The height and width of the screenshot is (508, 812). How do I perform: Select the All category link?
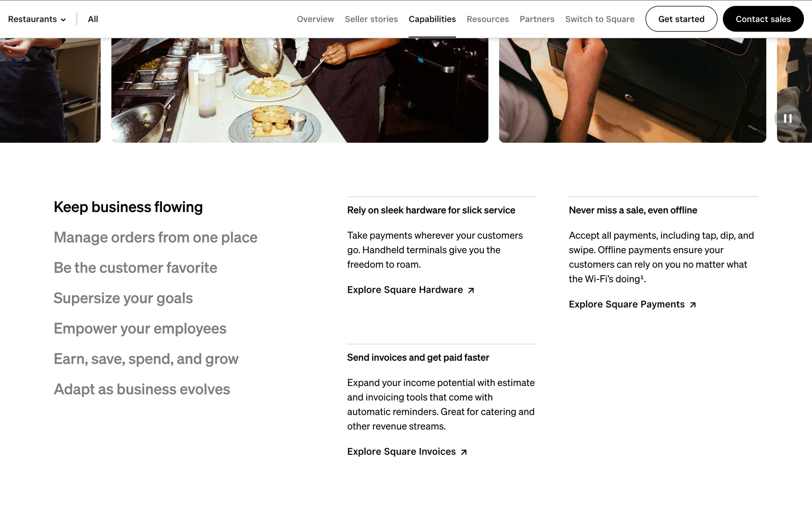coord(93,19)
